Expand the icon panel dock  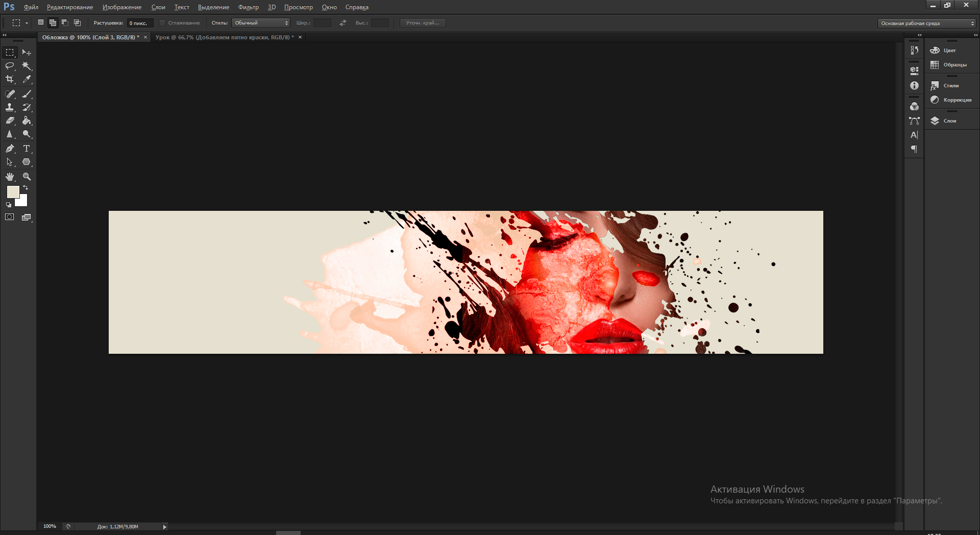tap(919, 35)
